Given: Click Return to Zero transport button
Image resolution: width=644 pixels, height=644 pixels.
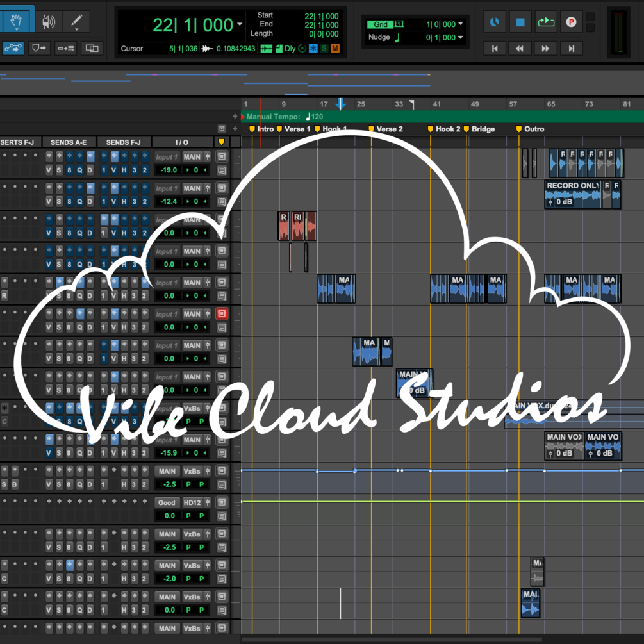Looking at the screenshot, I should coord(495,49).
